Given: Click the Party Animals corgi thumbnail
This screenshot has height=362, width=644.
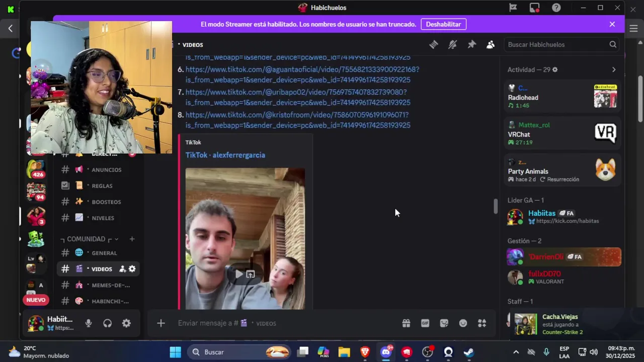Looking at the screenshot, I should (605, 169).
